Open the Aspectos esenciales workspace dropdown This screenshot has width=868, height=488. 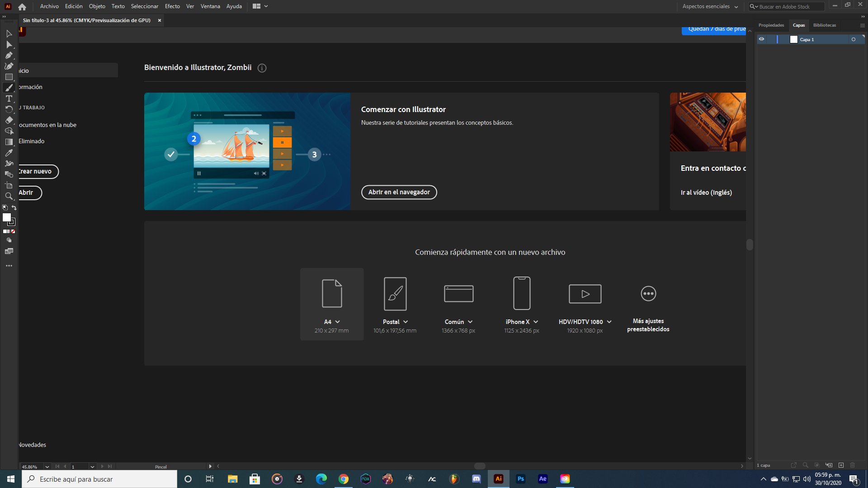click(710, 6)
